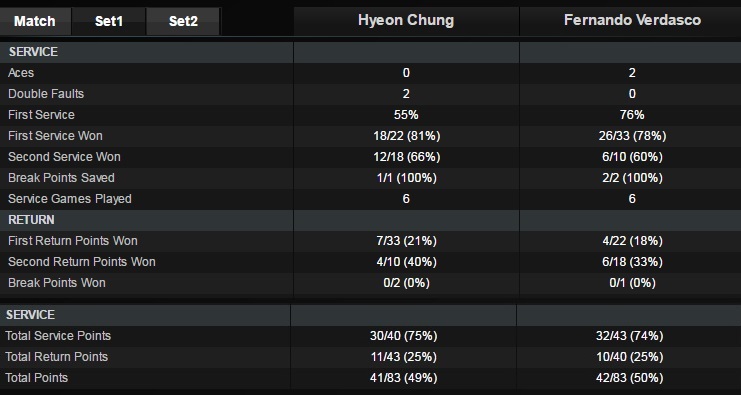Select the Hyeon Chung column header
741x395 pixels.
tap(406, 20)
